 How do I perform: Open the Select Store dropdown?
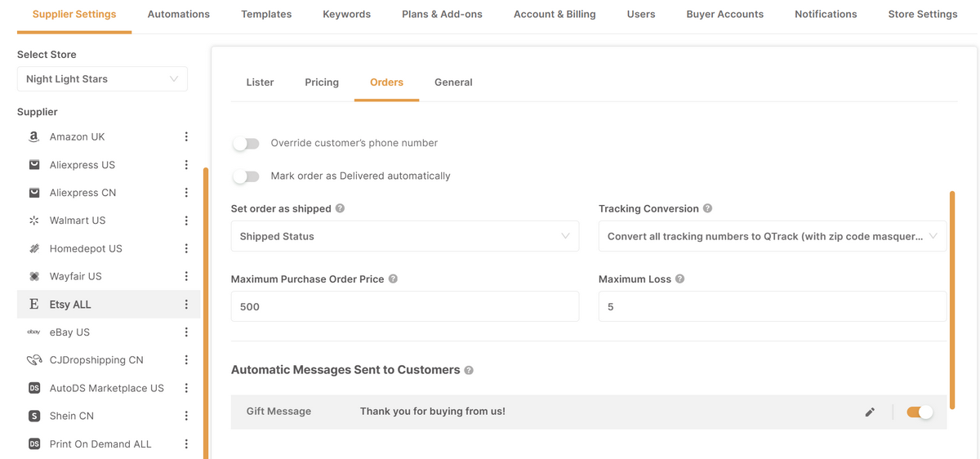click(x=102, y=79)
